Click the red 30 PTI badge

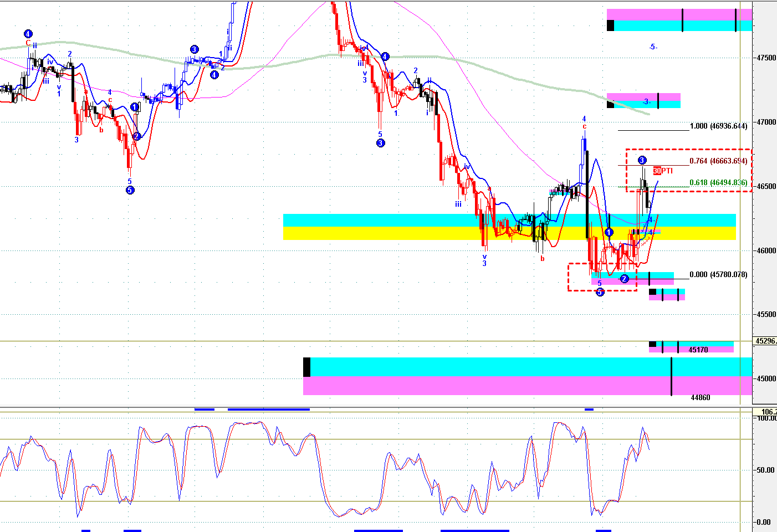coord(657,171)
